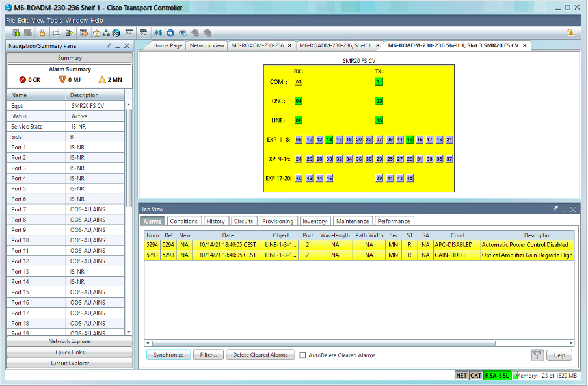Click the blue globe toolbar icon
Screen dimensions: 588x386
116,33
